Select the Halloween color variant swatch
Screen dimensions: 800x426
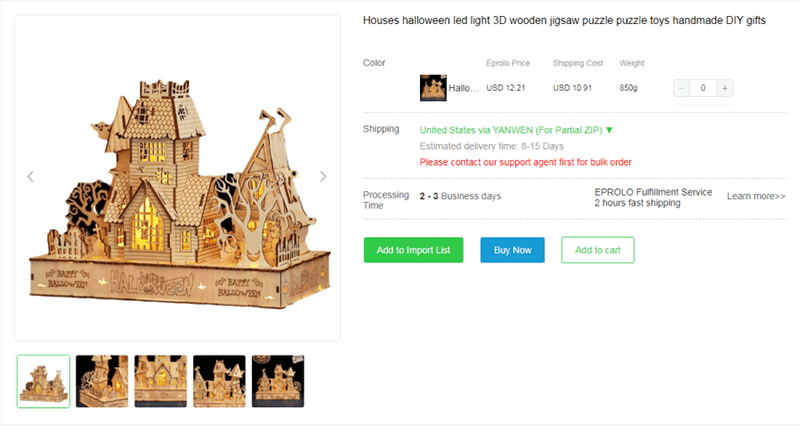[433, 88]
